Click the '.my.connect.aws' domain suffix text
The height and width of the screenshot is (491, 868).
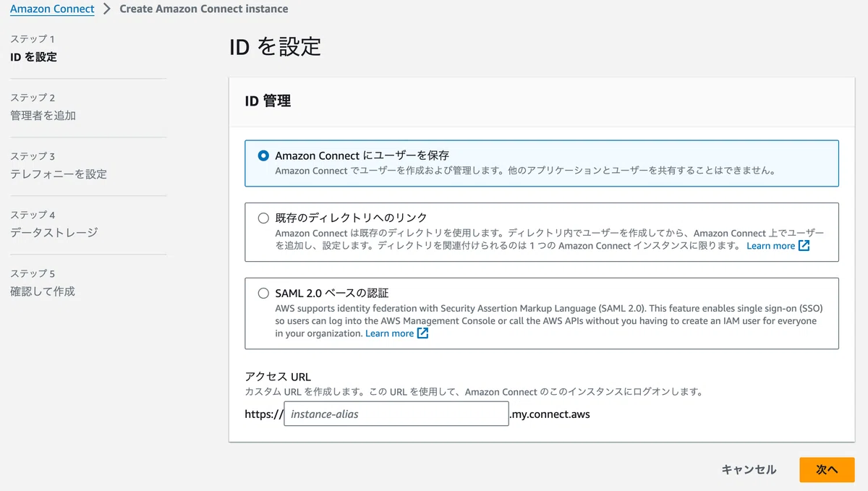pos(550,414)
